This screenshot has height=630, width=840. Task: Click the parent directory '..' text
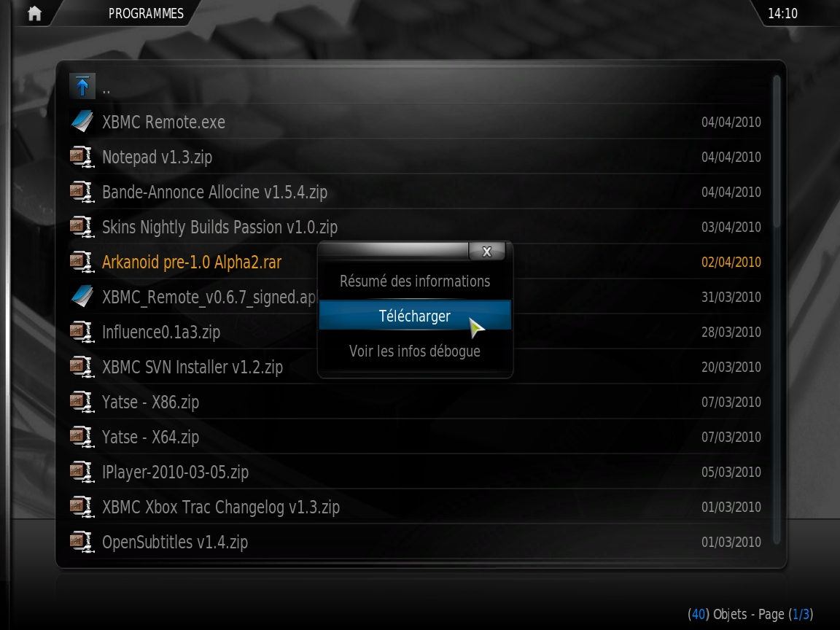point(106,91)
